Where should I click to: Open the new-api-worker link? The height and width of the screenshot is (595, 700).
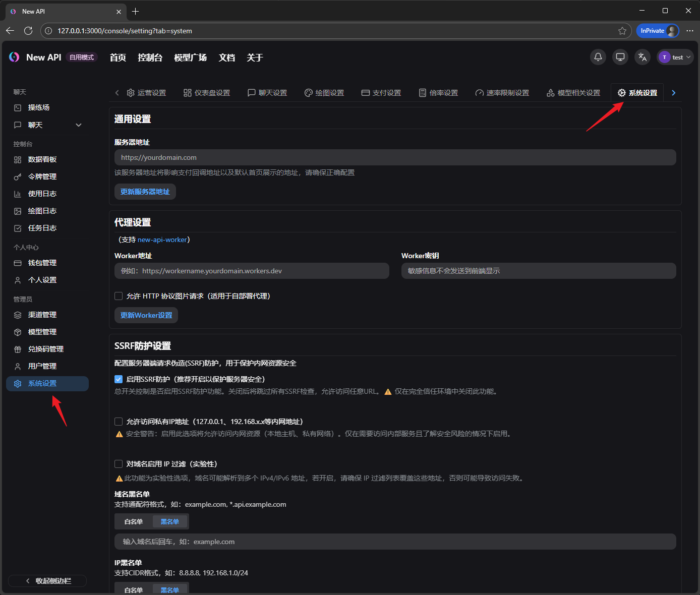162,240
